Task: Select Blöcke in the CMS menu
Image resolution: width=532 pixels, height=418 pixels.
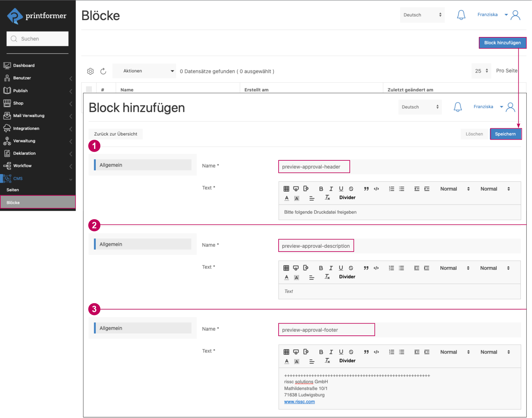Action: pyautogui.click(x=13, y=202)
